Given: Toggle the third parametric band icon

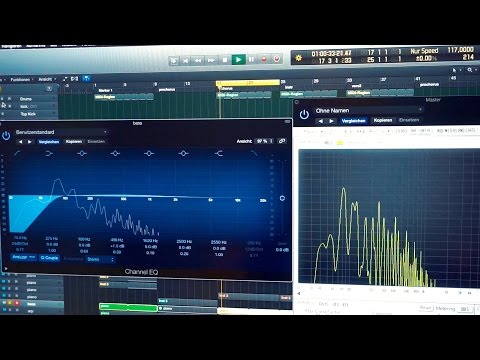Looking at the screenshot, I should click(x=149, y=153).
